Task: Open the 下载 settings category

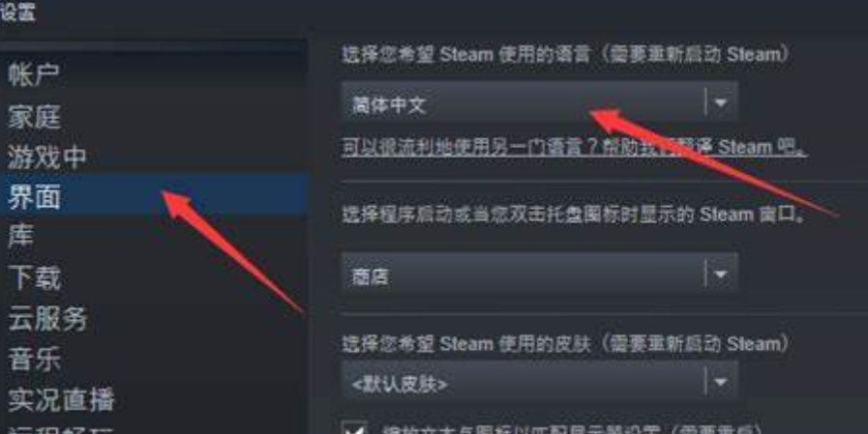Action: [33, 277]
